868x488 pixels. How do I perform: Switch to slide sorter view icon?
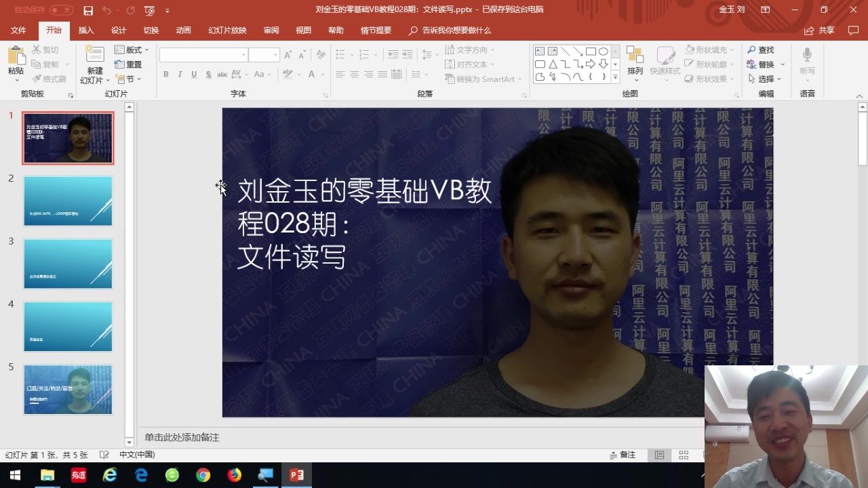click(x=684, y=455)
